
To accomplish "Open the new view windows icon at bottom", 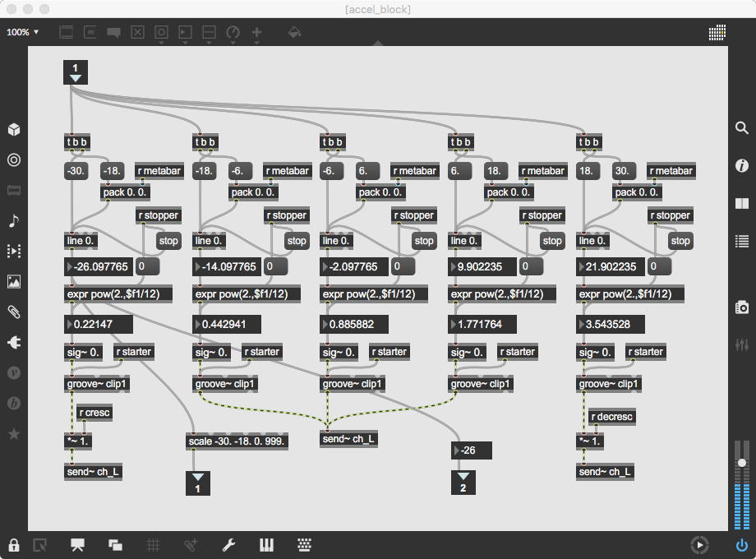I will click(x=115, y=545).
